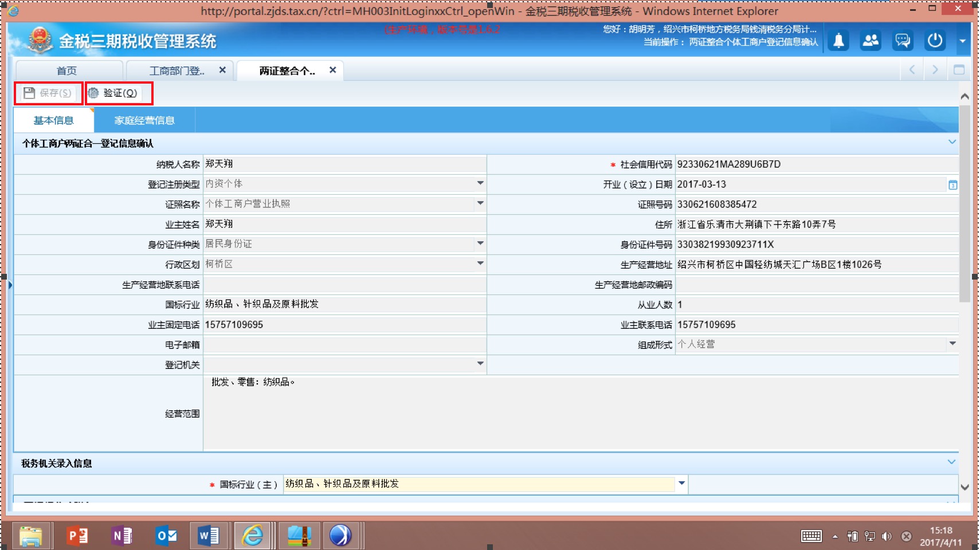Open calendar picker for 开业(设立)日期
The height and width of the screenshot is (550, 980).
click(952, 185)
